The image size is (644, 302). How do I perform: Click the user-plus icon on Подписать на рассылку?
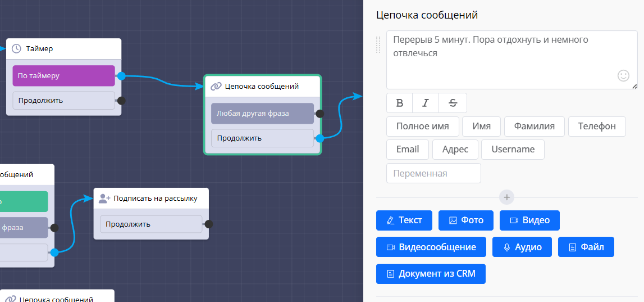click(x=104, y=199)
